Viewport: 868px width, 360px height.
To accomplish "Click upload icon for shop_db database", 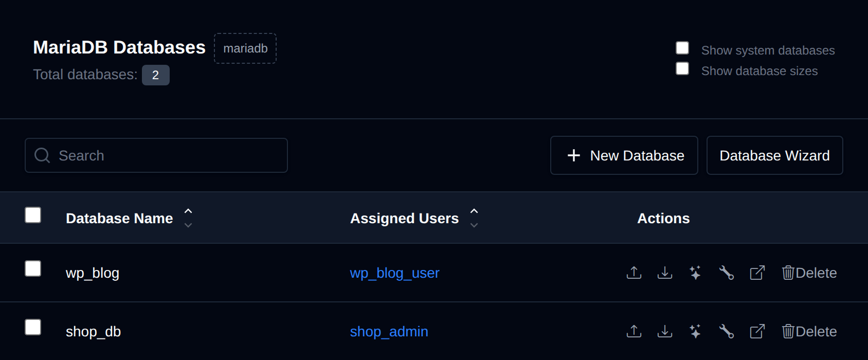I will (x=634, y=331).
